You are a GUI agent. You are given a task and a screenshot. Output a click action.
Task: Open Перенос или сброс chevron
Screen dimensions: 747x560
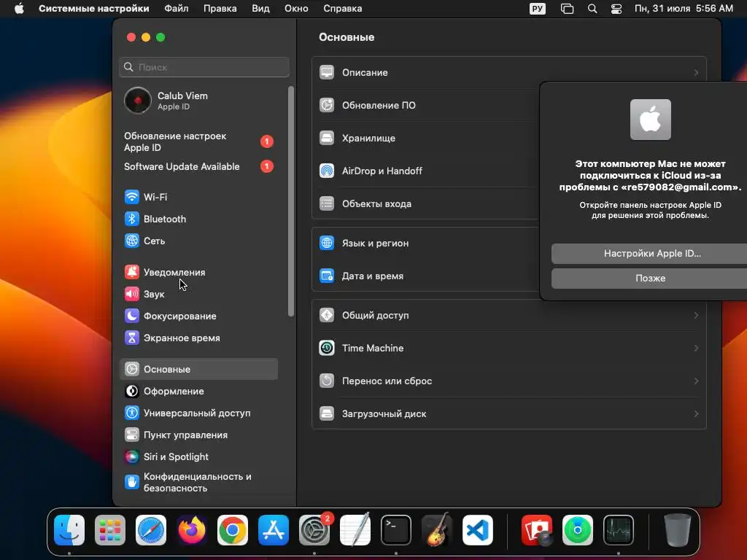696,381
